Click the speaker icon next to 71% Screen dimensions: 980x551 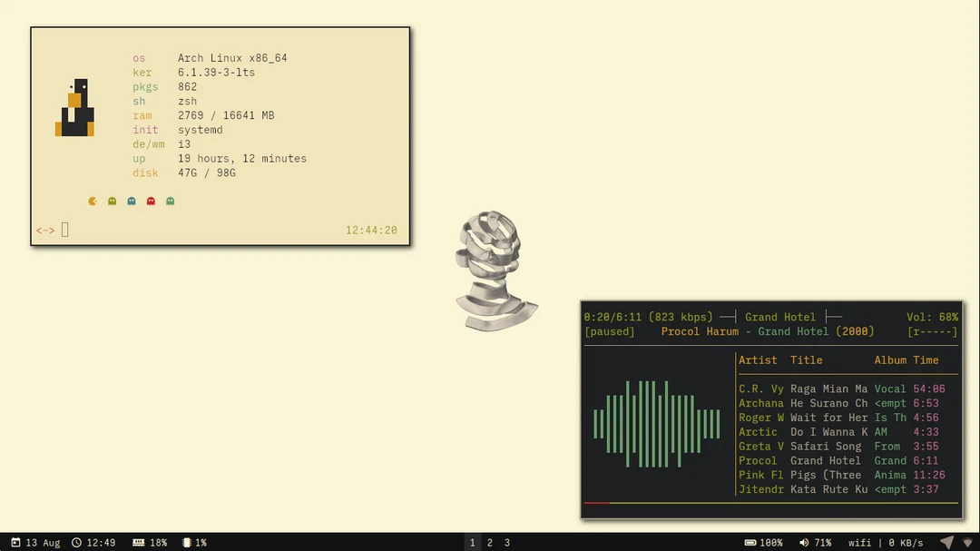(802, 542)
